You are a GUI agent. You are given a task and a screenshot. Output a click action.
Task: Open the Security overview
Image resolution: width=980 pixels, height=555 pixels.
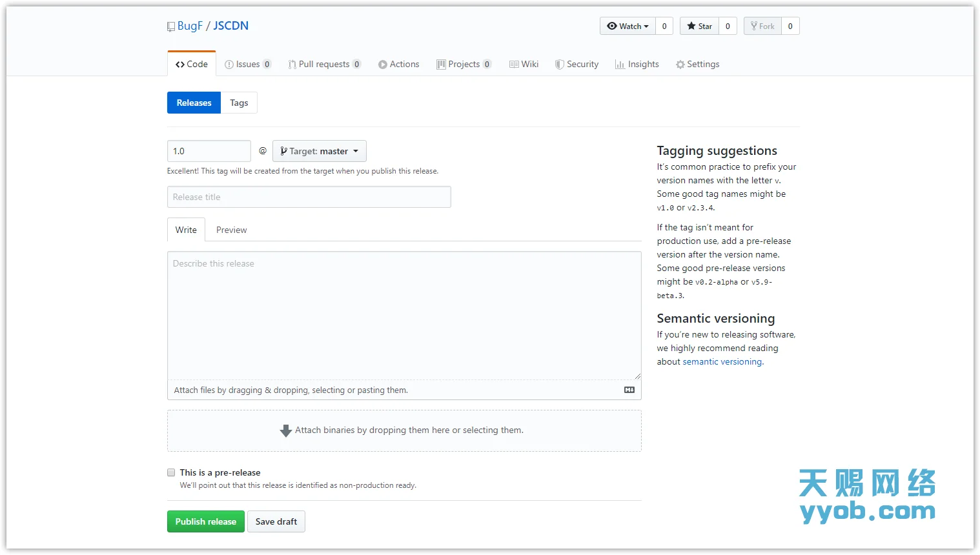577,64
